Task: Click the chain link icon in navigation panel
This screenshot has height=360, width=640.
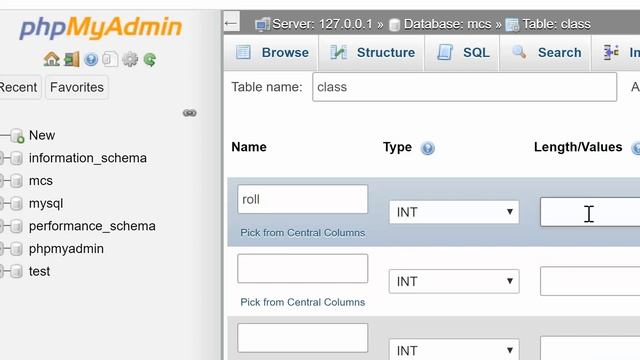Action: pos(189,113)
